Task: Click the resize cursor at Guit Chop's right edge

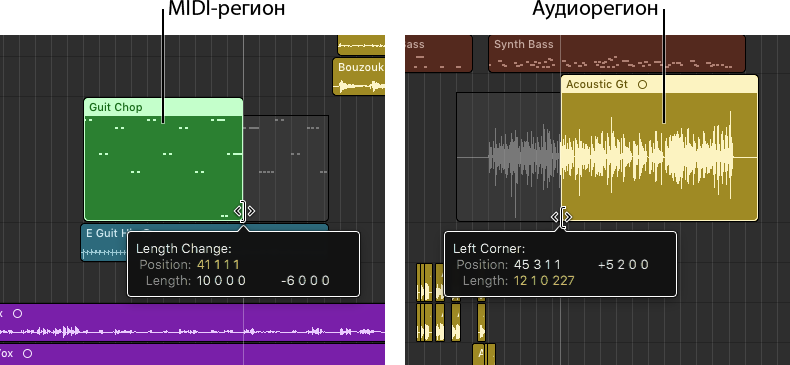Action: coord(244,210)
